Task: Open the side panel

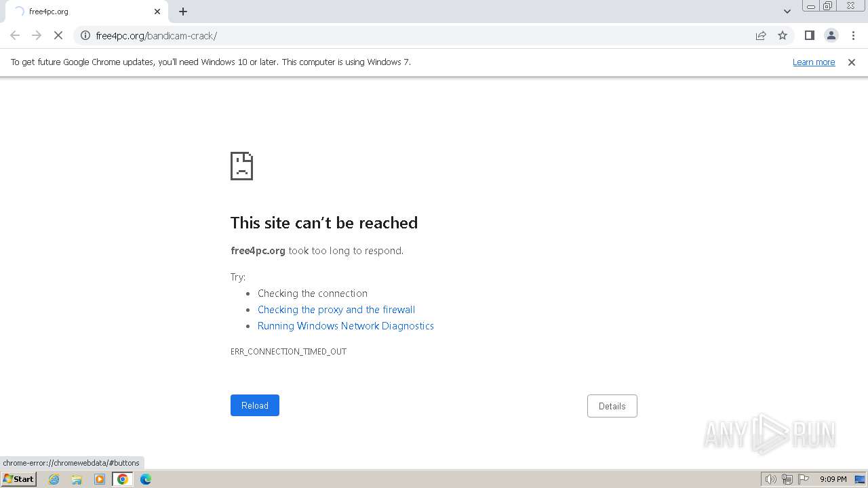Action: [x=810, y=35]
